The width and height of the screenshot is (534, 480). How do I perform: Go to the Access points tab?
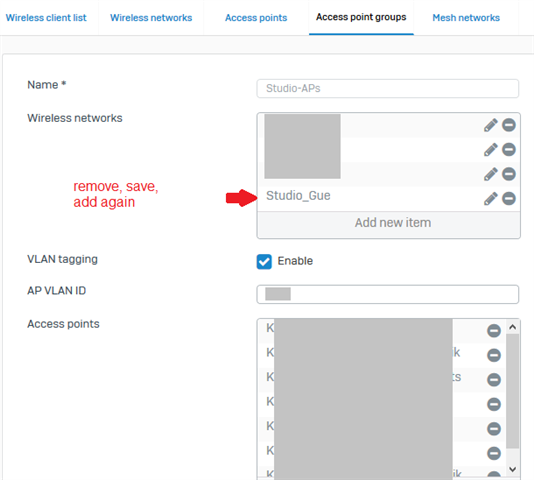(x=256, y=18)
